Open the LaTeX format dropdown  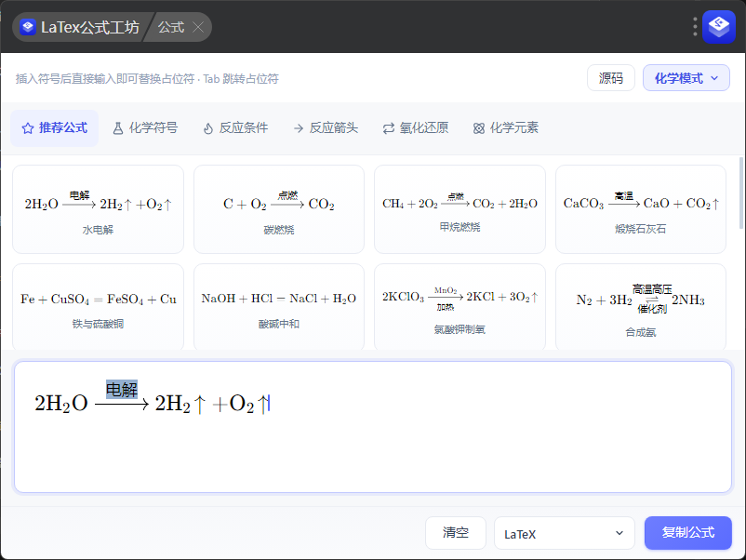pos(565,533)
